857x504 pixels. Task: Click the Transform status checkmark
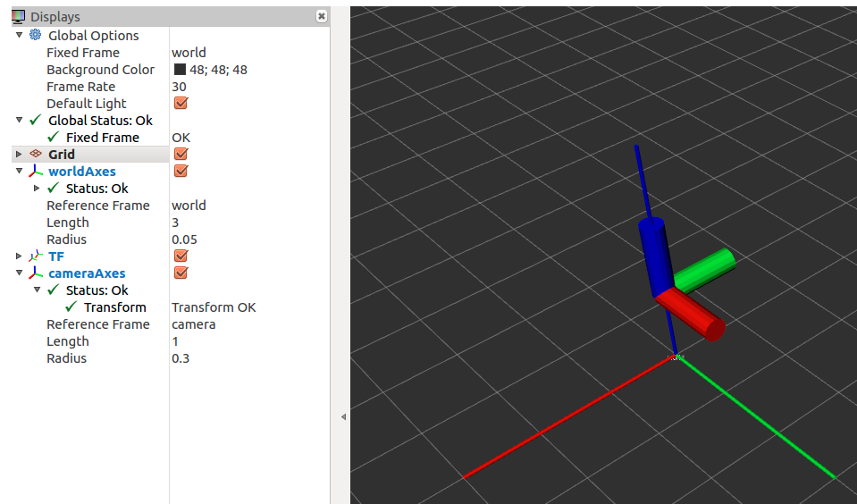click(71, 307)
